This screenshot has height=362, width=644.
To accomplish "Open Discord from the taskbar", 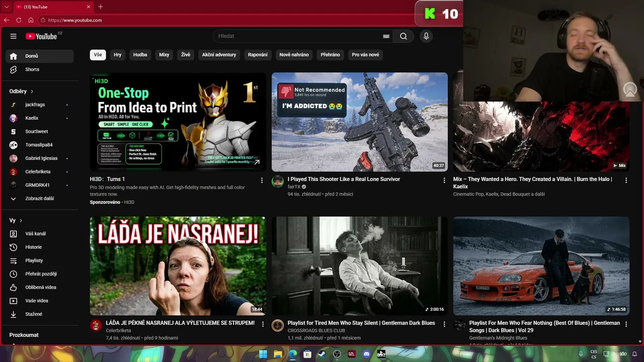I will pos(367,354).
